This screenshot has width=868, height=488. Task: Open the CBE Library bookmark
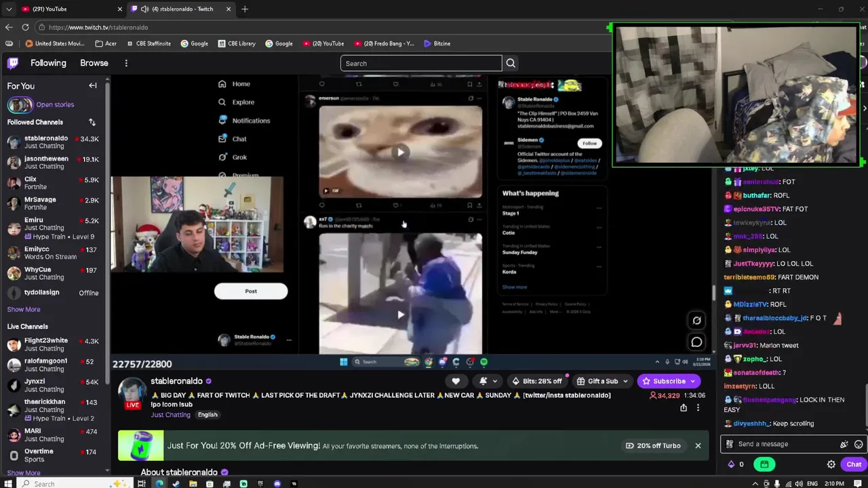pos(237,43)
